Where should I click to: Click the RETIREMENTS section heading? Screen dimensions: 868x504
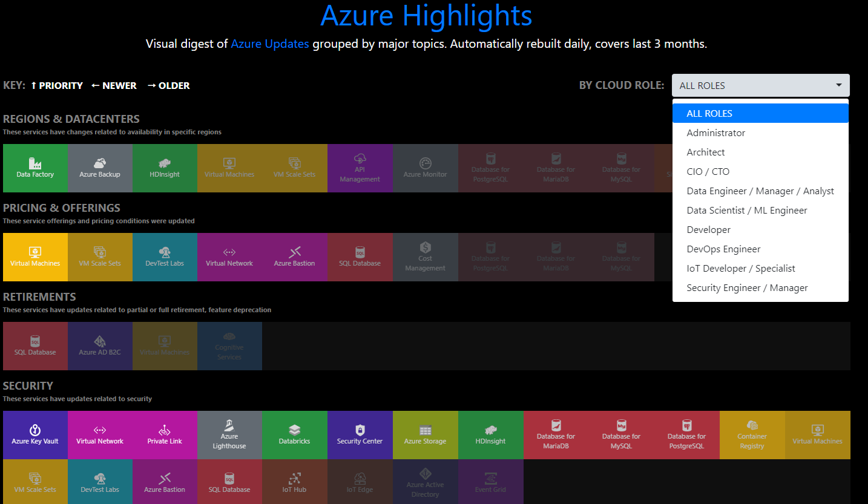[x=39, y=297]
